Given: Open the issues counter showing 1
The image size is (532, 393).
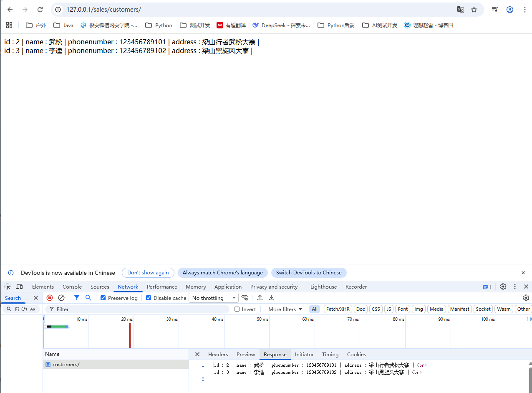Looking at the screenshot, I should coord(487,287).
